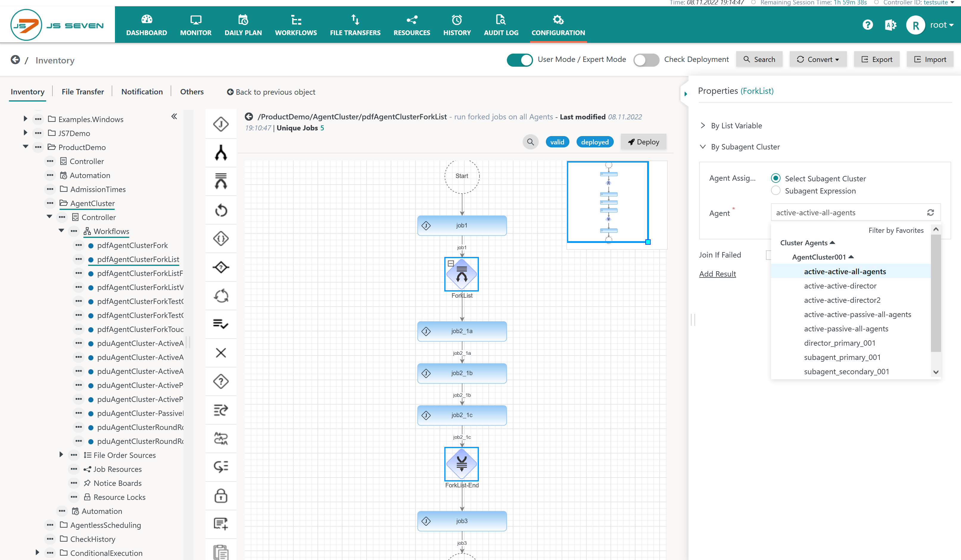Toggle the Check Deployment switch
961x560 pixels.
[646, 60]
